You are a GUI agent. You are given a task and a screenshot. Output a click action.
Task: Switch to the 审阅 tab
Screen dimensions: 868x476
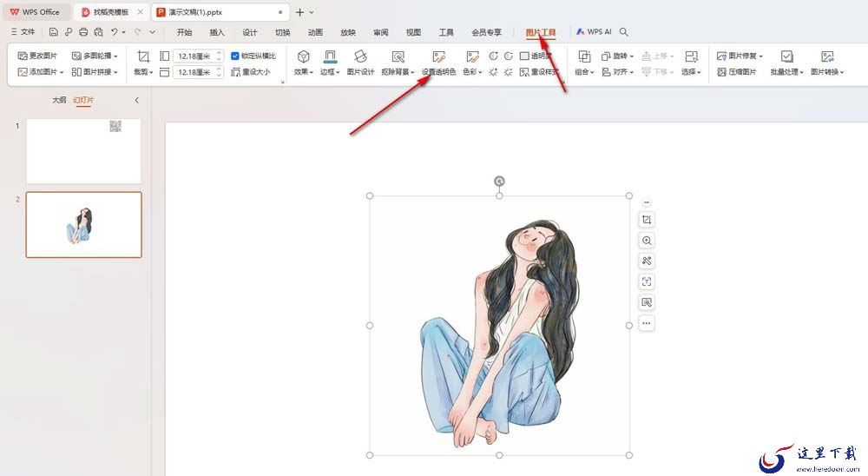pos(381,32)
